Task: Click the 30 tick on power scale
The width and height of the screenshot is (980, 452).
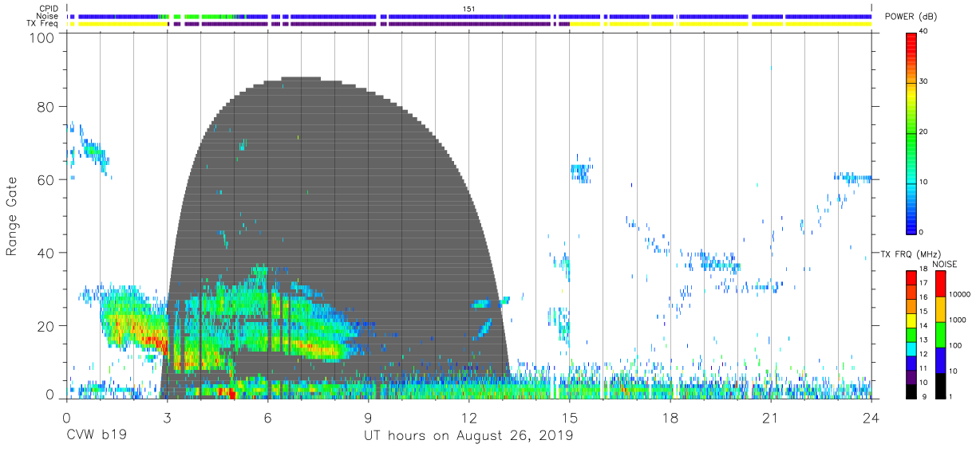Action: (922, 81)
